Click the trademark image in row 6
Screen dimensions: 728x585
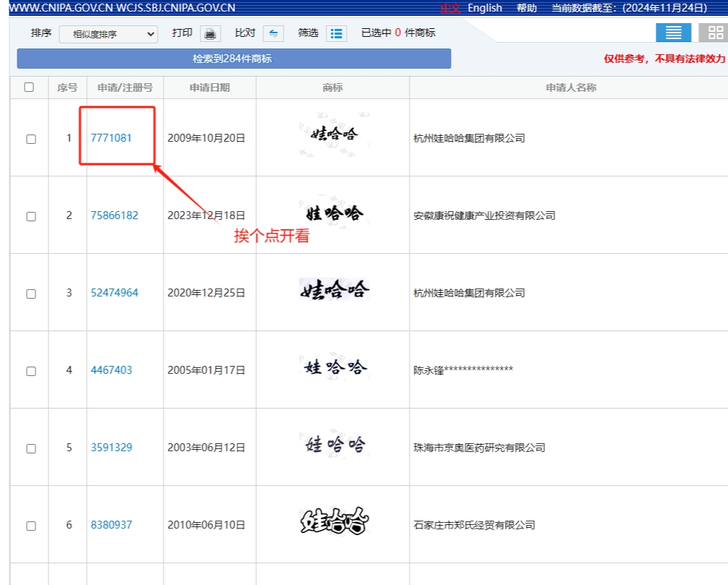(334, 521)
